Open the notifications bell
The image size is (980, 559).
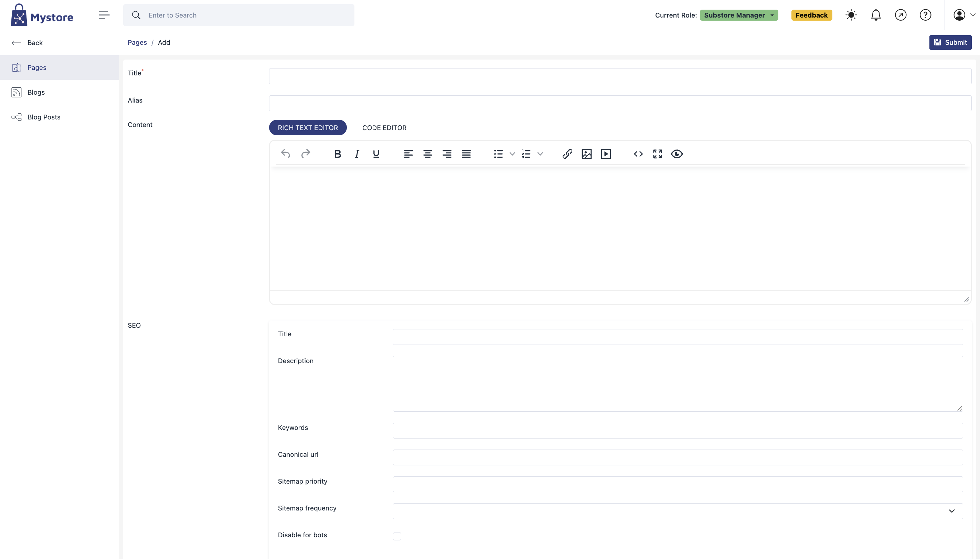pyautogui.click(x=876, y=15)
